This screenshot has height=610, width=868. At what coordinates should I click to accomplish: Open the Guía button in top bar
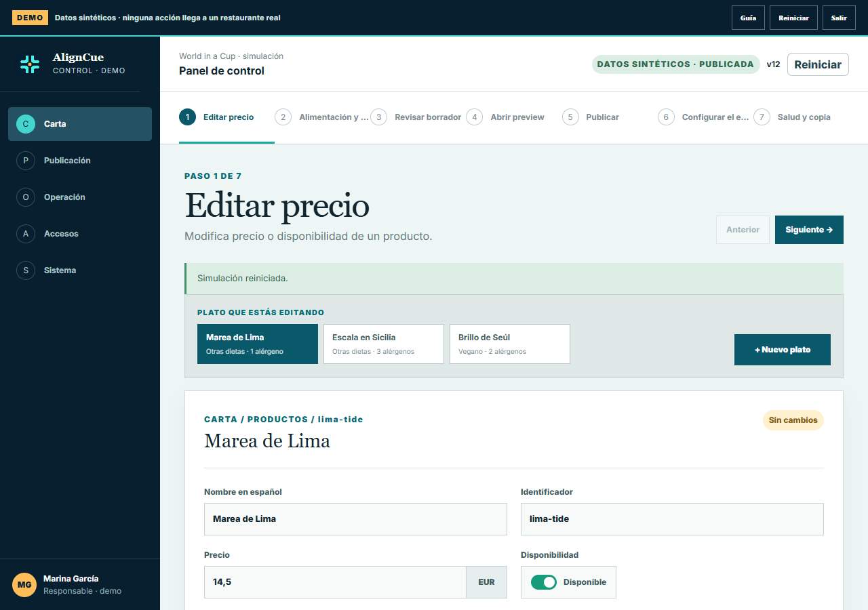[x=748, y=18]
